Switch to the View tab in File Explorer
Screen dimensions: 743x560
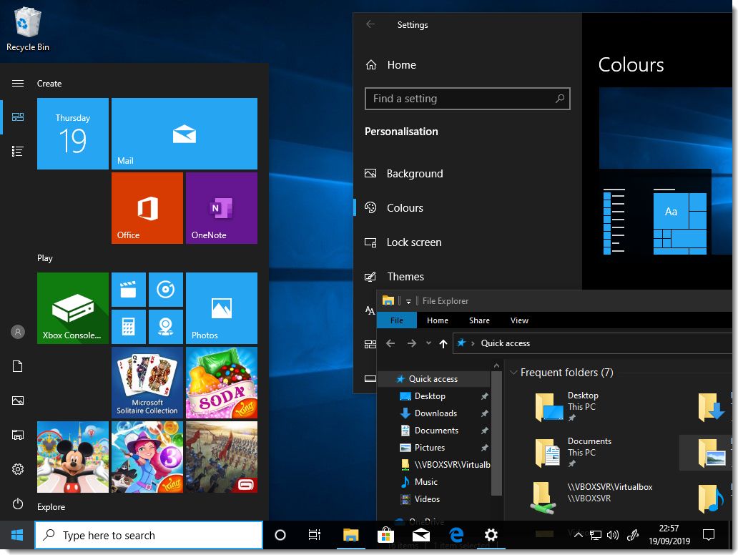(519, 320)
